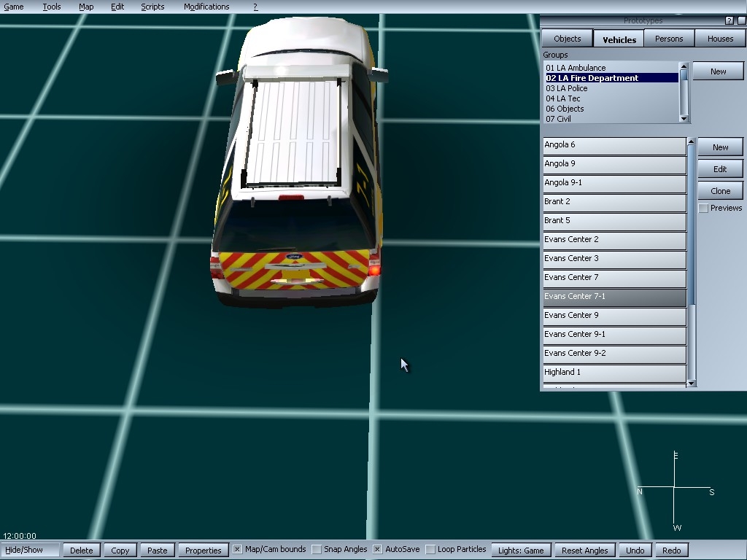Click the Paste button
747x560 pixels.
158,551
